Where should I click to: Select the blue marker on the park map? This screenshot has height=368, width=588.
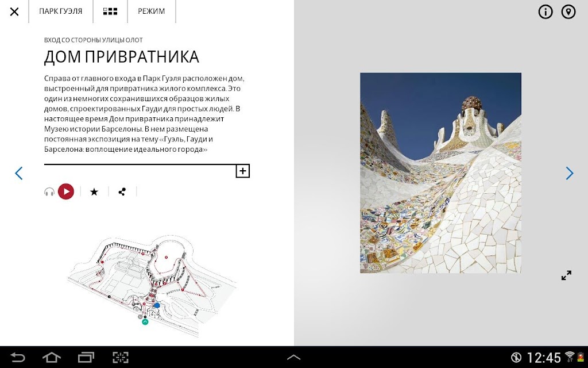pyautogui.click(x=157, y=305)
